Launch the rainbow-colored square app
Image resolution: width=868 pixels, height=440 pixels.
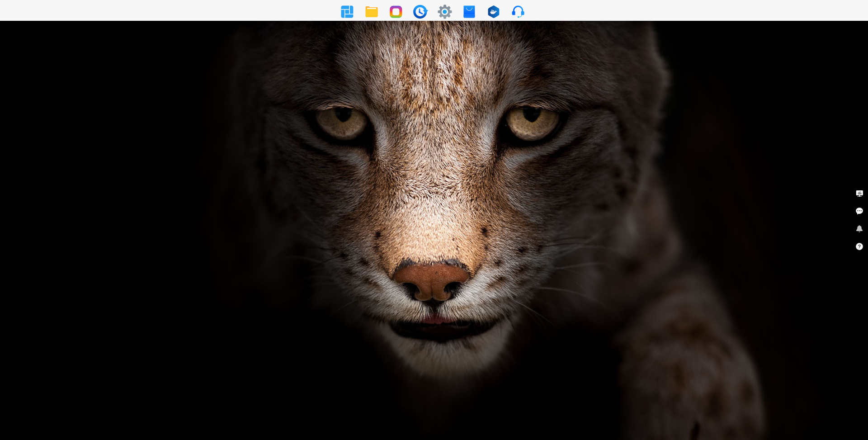(x=396, y=12)
